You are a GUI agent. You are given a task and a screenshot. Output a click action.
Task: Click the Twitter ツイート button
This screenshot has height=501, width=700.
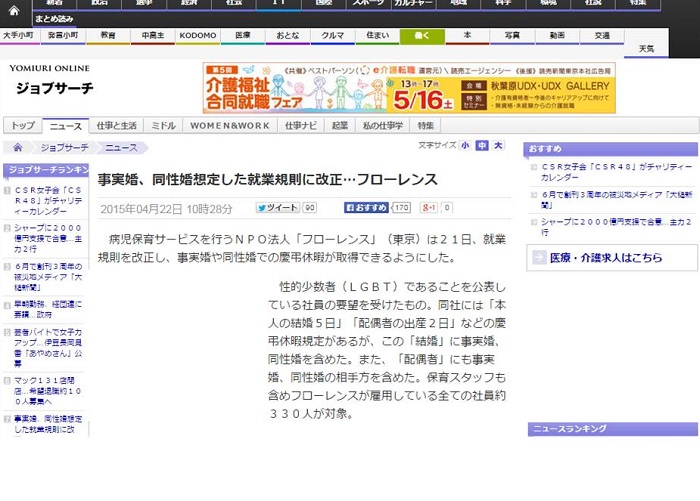(x=278, y=208)
